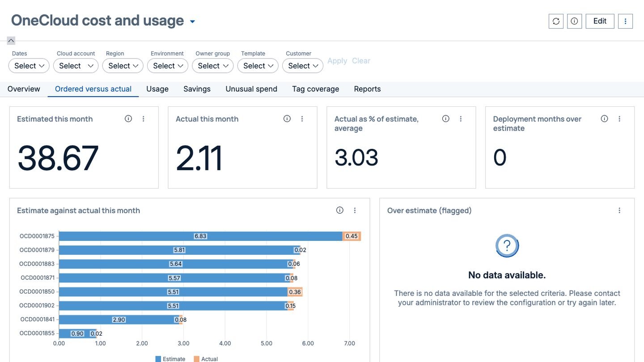Open the Owner group filter dropdown
644x362 pixels.
coord(212,66)
